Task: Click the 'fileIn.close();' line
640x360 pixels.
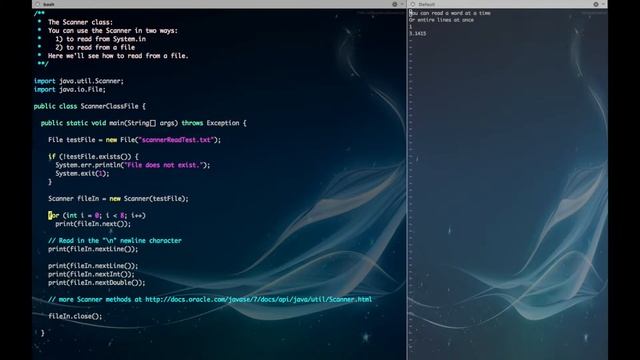Action: pyautogui.click(x=75, y=316)
